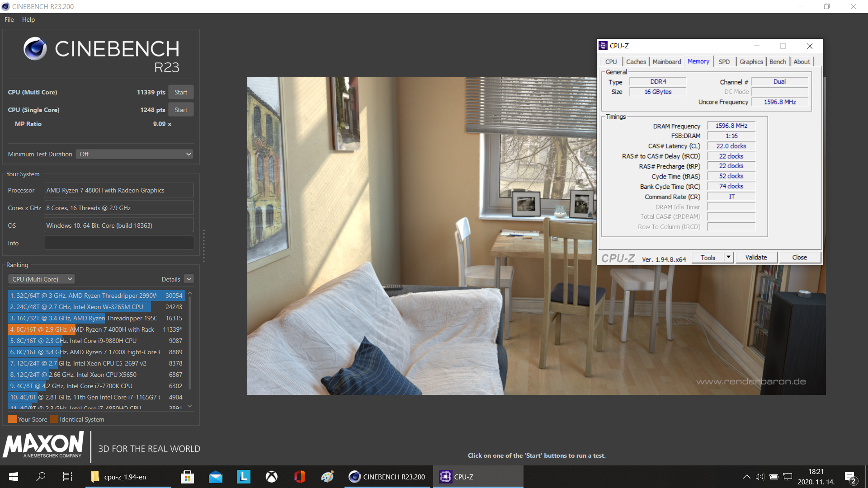Open the network icon in system tray
Image resolution: width=868 pixels, height=488 pixels.
[x=788, y=477]
